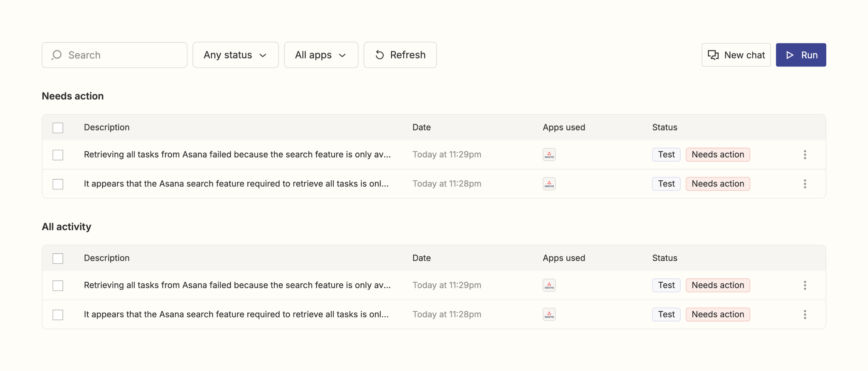Click the Needs action badge in the All activity 11:29pm row
Screen dimensions: 868x371
coord(718,285)
